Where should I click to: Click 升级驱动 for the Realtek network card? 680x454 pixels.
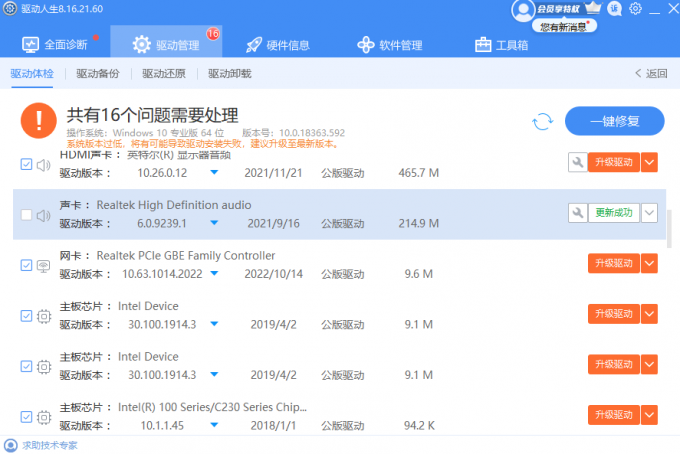(x=612, y=264)
